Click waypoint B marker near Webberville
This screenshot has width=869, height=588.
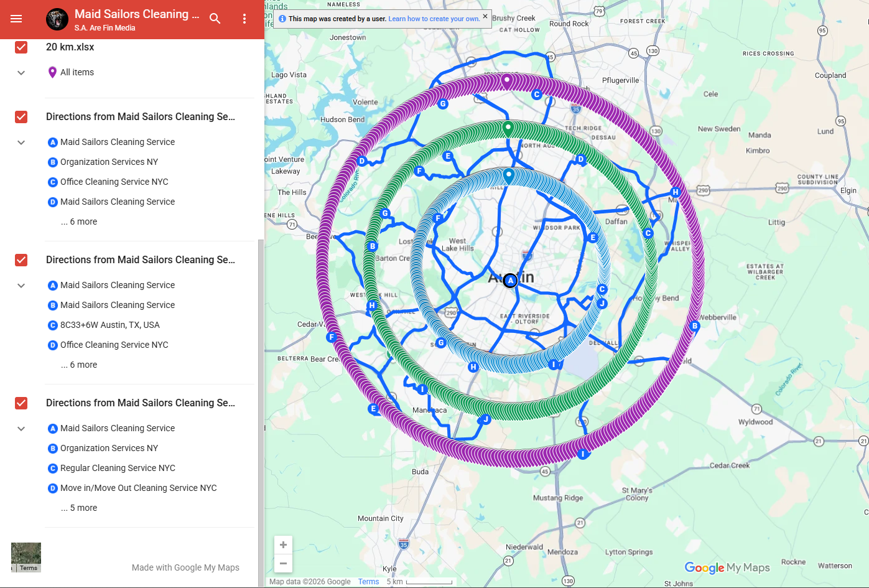pyautogui.click(x=695, y=326)
